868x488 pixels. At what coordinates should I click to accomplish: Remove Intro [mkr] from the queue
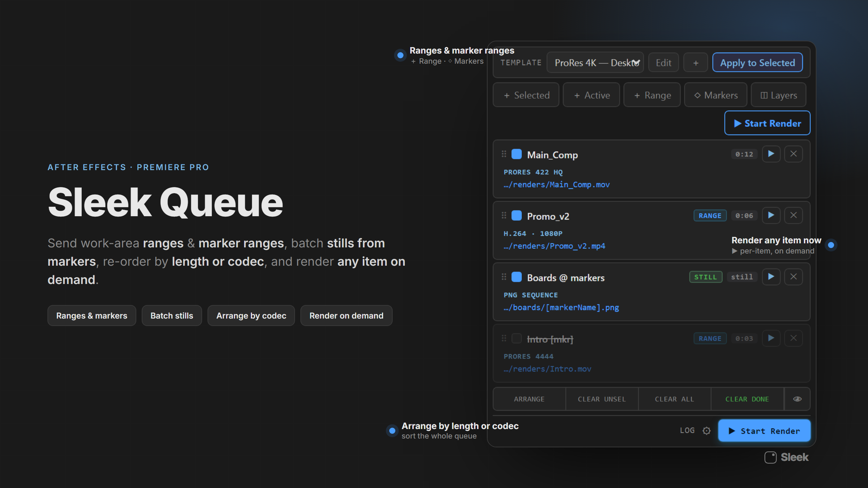pyautogui.click(x=793, y=338)
